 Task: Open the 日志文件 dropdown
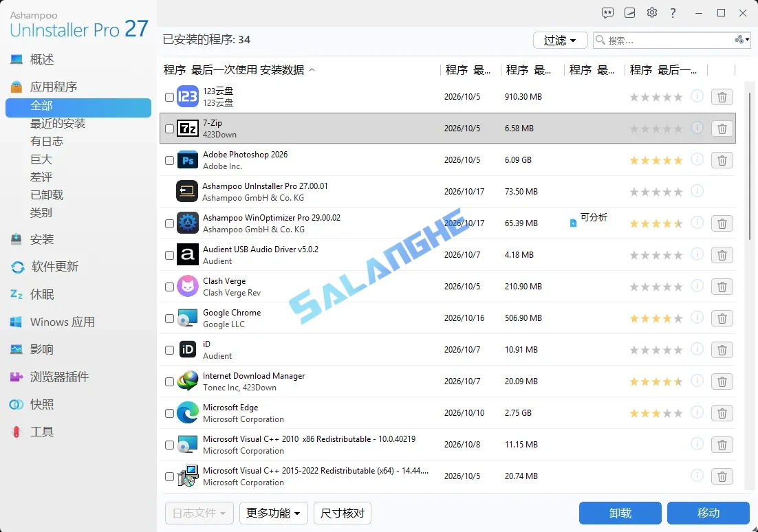(x=199, y=513)
